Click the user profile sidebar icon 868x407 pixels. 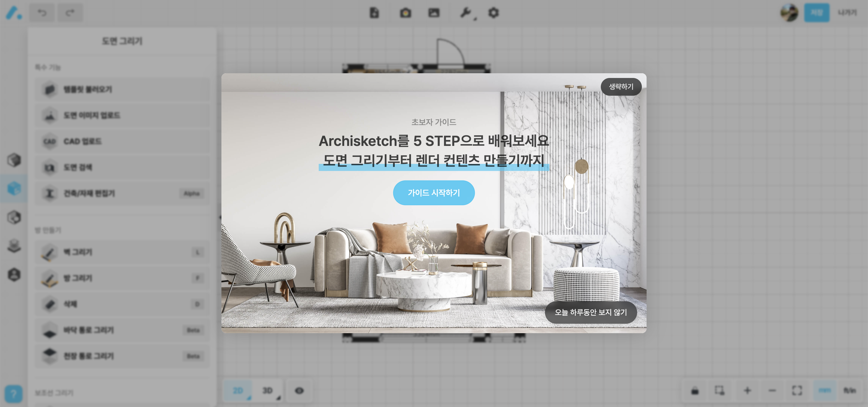pyautogui.click(x=14, y=274)
